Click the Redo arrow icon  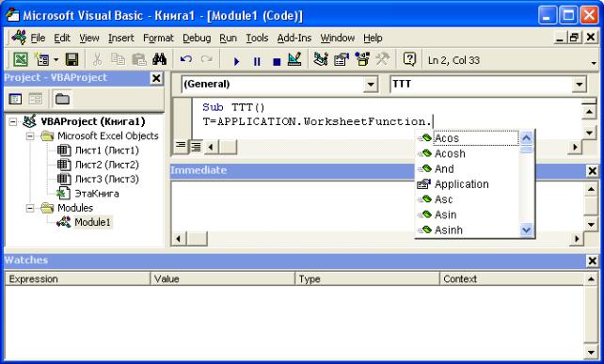[x=207, y=59]
